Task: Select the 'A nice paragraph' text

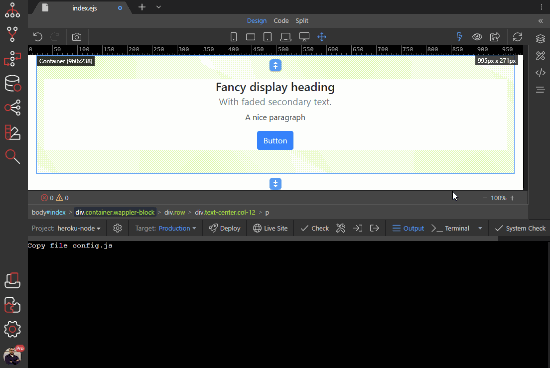Action: [x=275, y=118]
